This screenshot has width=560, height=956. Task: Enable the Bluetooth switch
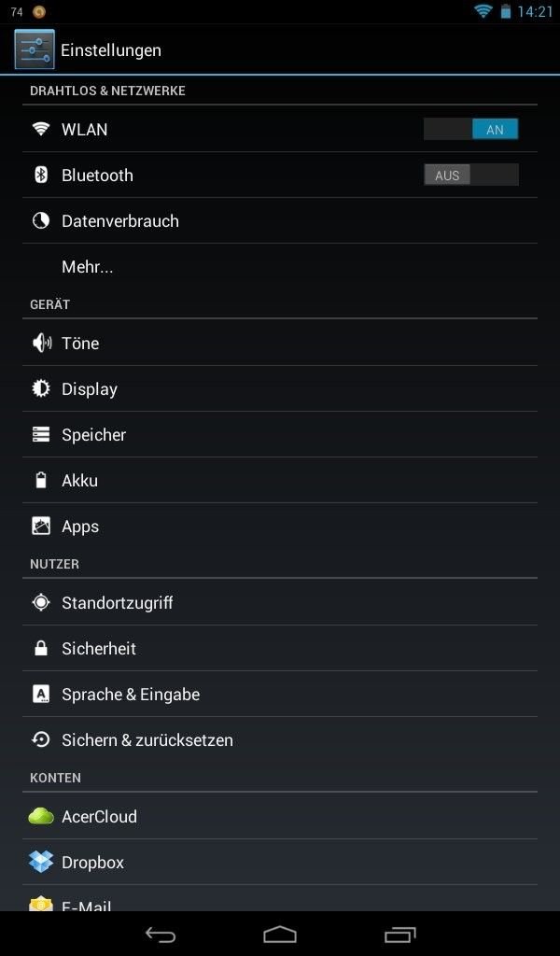(x=471, y=175)
